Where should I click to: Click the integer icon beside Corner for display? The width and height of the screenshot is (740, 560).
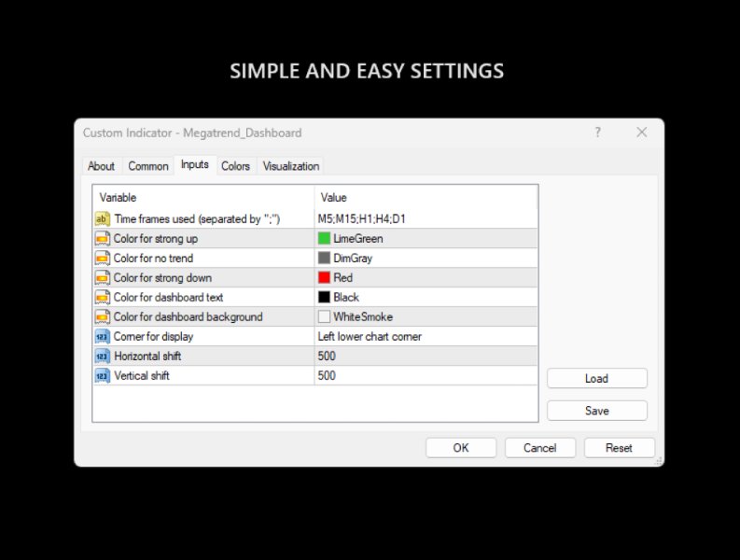click(x=102, y=336)
